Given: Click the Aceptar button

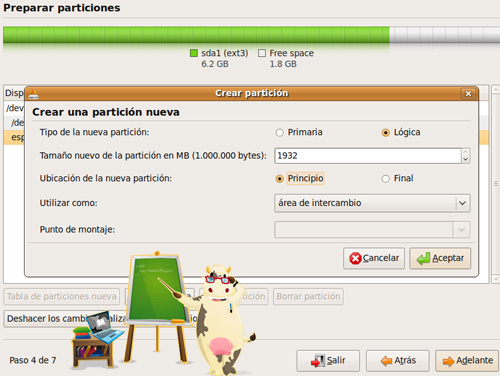Looking at the screenshot, I should [440, 258].
